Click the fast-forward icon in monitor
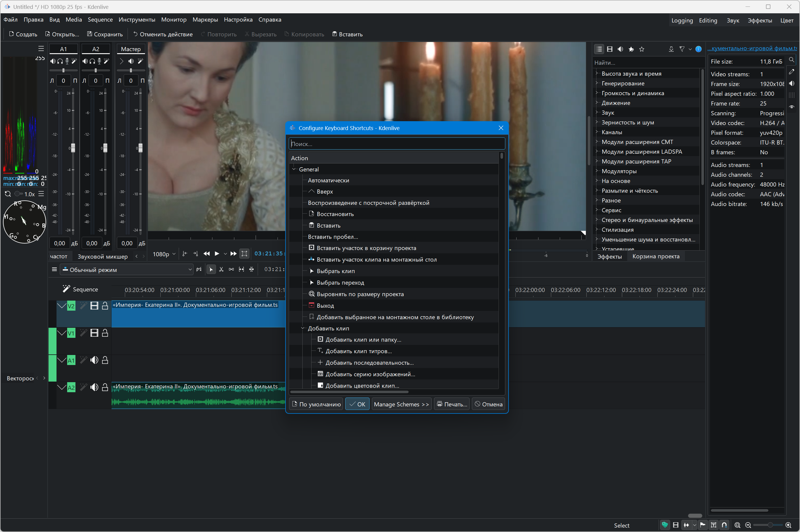 pos(233,254)
